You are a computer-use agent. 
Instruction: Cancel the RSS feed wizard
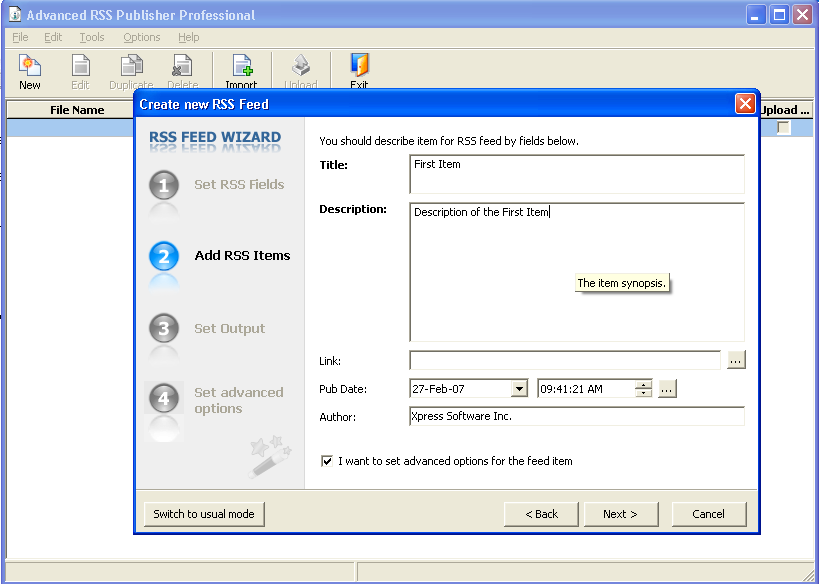coord(708,514)
